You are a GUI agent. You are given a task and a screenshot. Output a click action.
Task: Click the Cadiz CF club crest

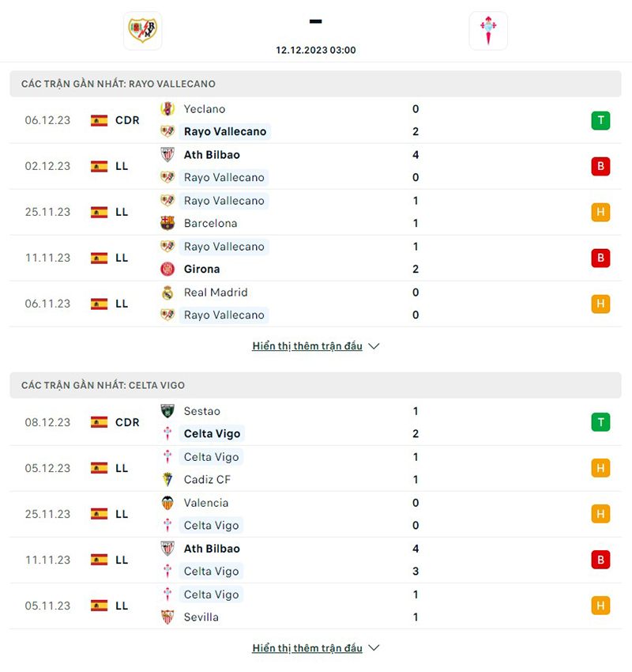coord(167,479)
